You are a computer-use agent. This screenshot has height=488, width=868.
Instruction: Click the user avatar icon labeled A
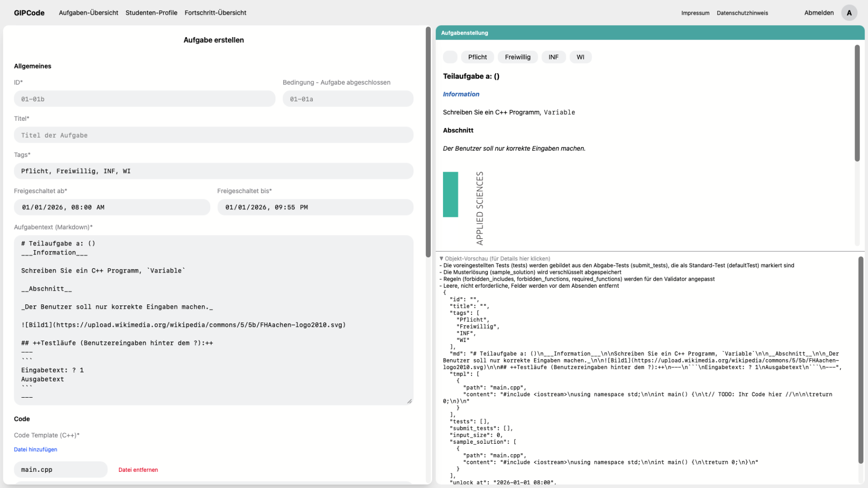point(849,13)
